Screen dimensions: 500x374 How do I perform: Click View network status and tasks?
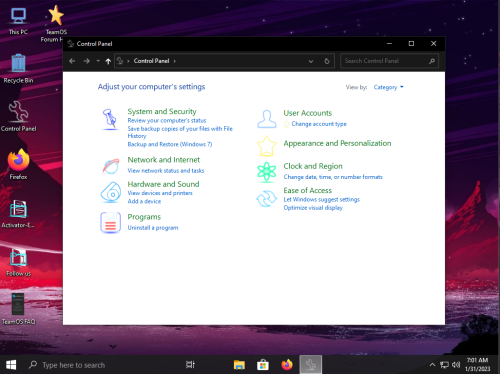pos(166,171)
